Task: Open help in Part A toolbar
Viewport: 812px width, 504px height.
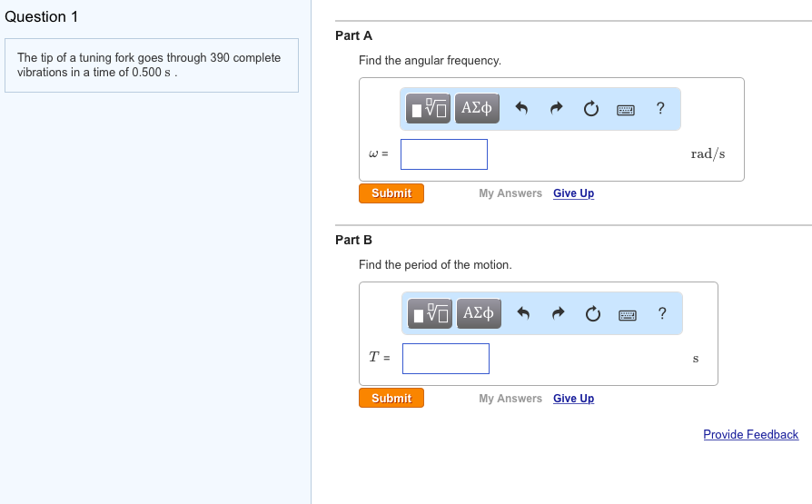Action: point(660,109)
